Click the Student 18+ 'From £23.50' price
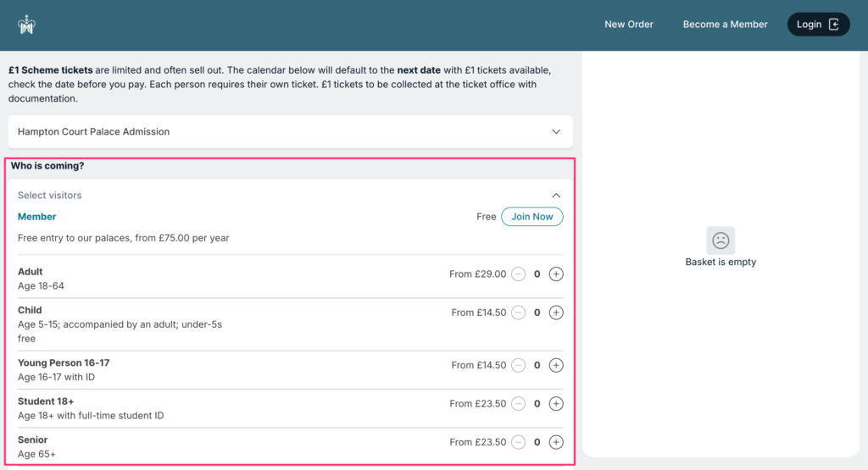 [x=477, y=404]
